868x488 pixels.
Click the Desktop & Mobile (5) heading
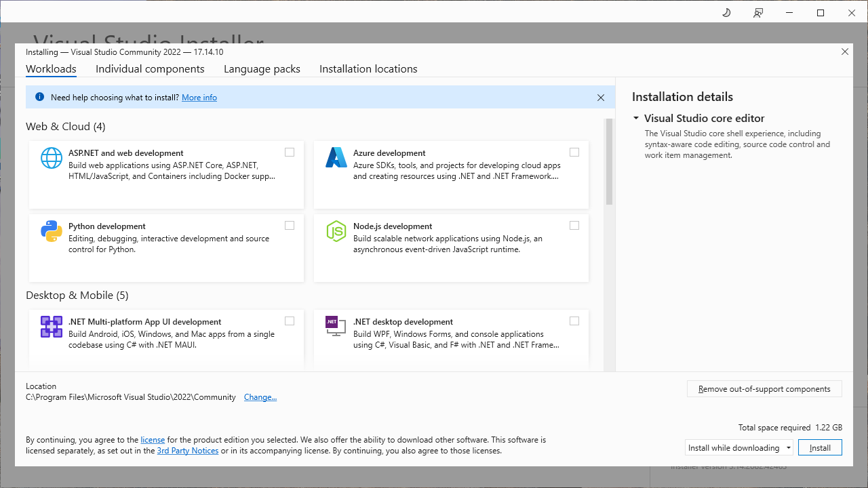click(x=77, y=296)
